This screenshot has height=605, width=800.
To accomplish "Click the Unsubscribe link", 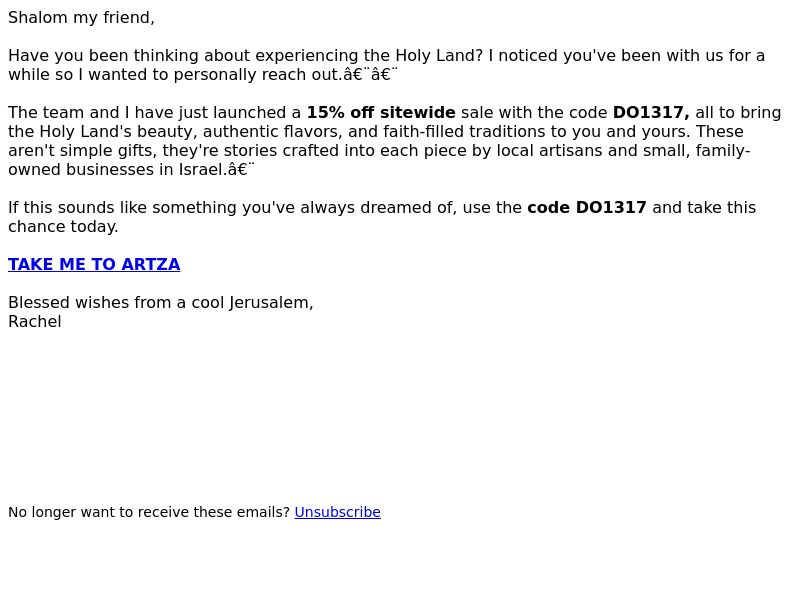I will [337, 512].
